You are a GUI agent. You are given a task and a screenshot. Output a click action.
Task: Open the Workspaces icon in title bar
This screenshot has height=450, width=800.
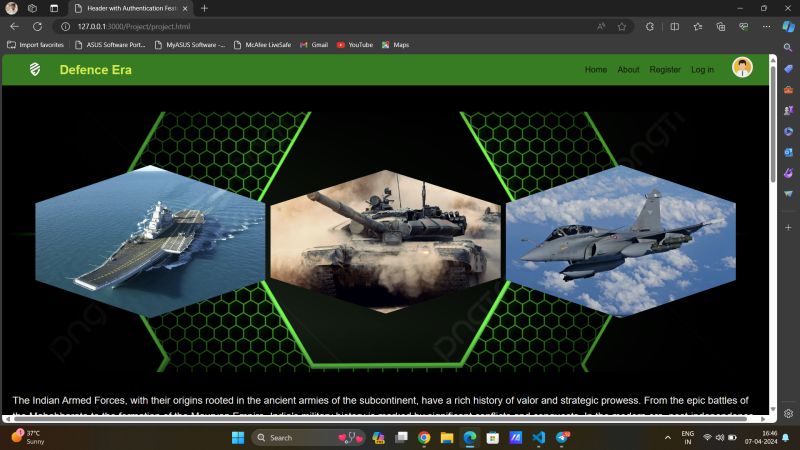32,8
